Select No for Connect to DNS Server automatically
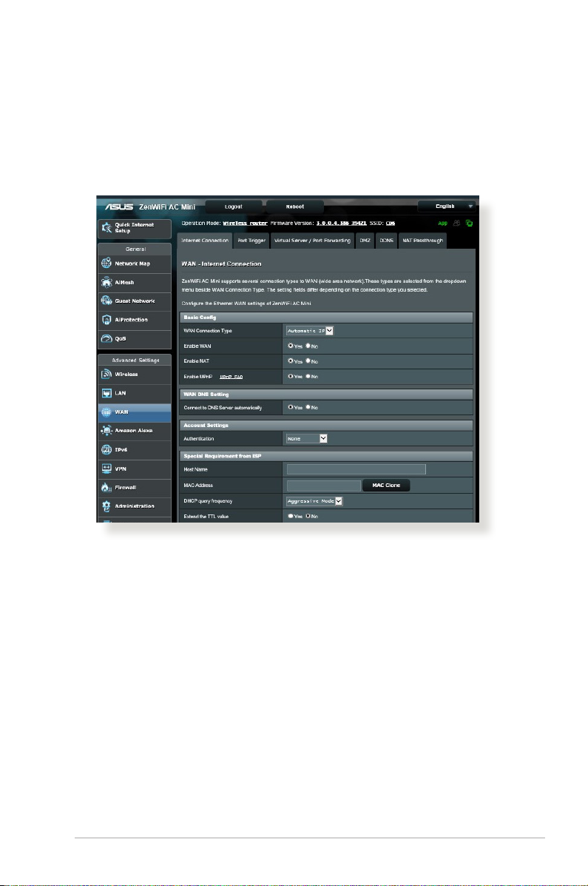This screenshot has height=886, width=588. click(x=308, y=407)
